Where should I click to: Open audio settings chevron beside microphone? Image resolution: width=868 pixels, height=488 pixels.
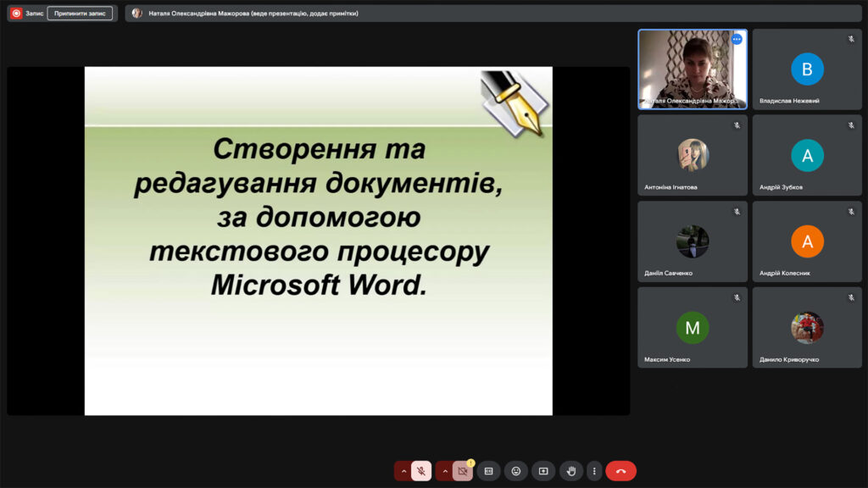(x=403, y=471)
